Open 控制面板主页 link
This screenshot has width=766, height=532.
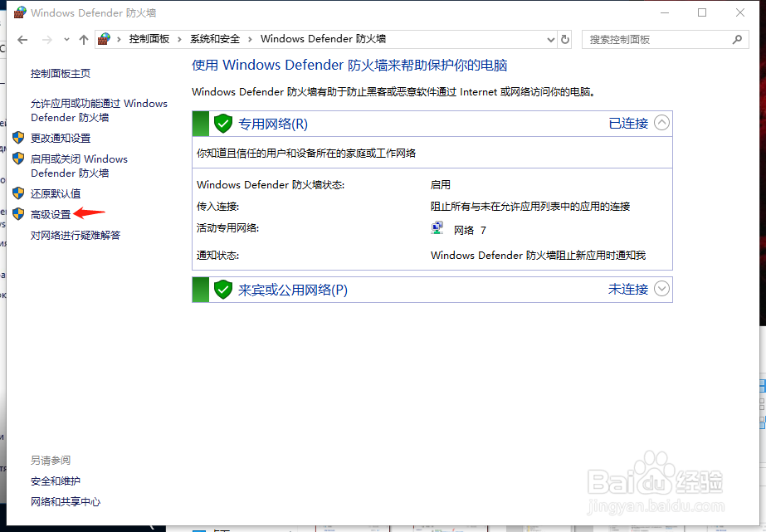pos(61,74)
